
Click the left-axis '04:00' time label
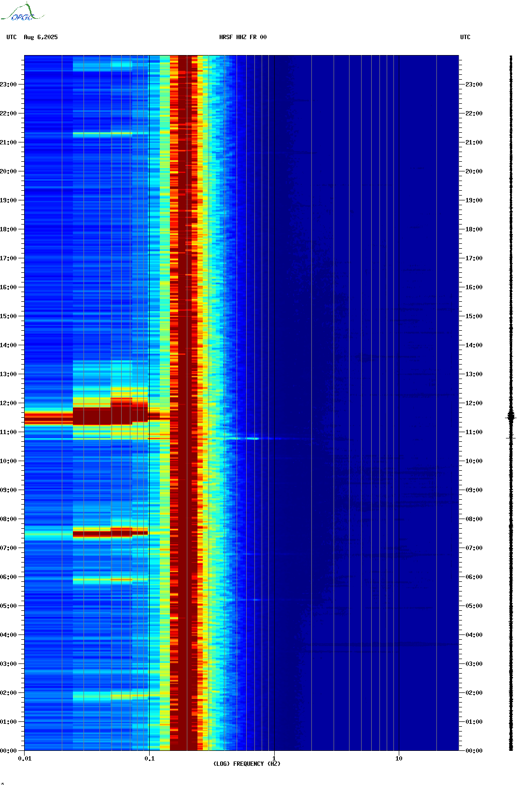click(x=8, y=635)
